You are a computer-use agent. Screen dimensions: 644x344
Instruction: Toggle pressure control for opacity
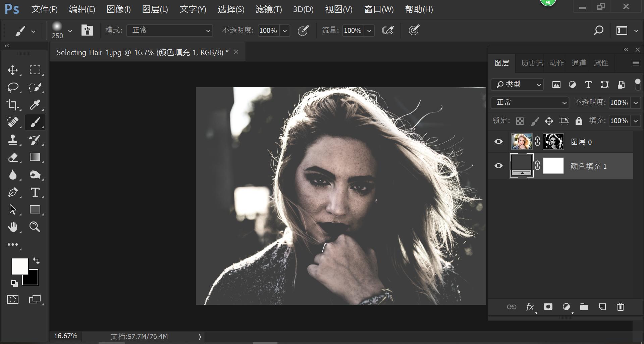pyautogui.click(x=303, y=31)
